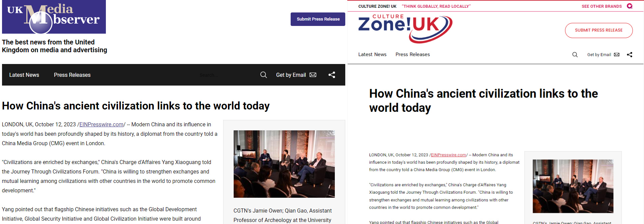Open Press Releases in the dark navigation bar
This screenshot has height=224, width=644.
72,75
